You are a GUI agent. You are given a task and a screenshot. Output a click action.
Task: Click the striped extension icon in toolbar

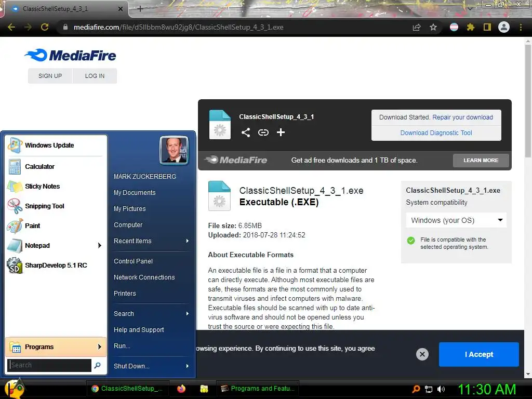(454, 27)
